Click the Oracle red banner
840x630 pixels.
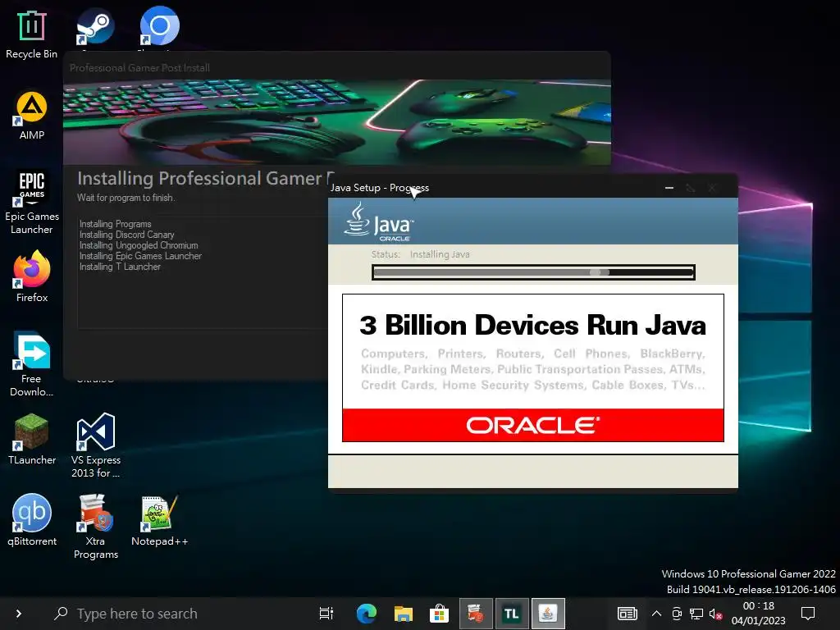click(533, 426)
